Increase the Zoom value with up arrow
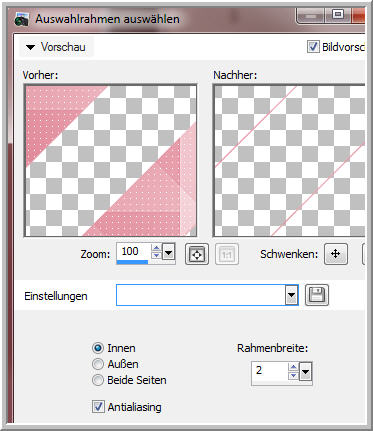This screenshot has width=373, height=431. (156, 248)
